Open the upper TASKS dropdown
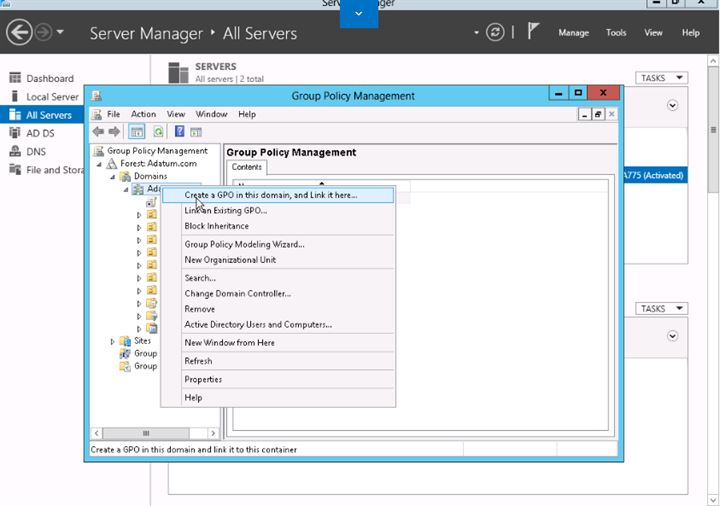Viewport: 720px width, 506px height. (661, 78)
